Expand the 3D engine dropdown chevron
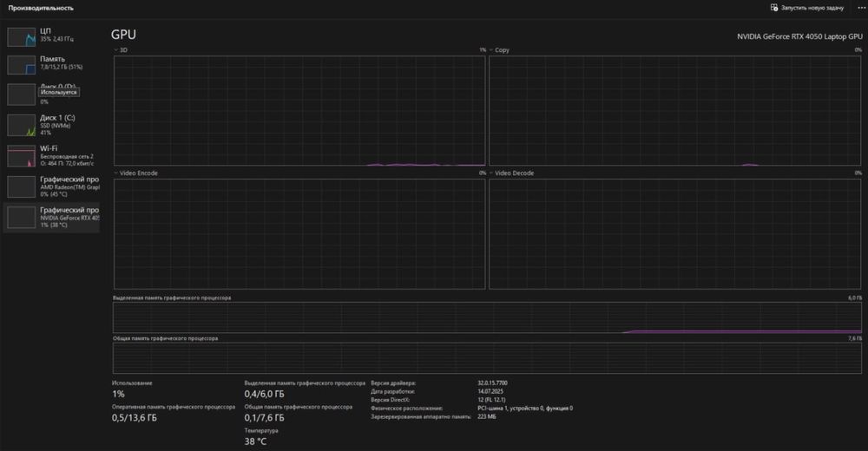 [x=115, y=49]
